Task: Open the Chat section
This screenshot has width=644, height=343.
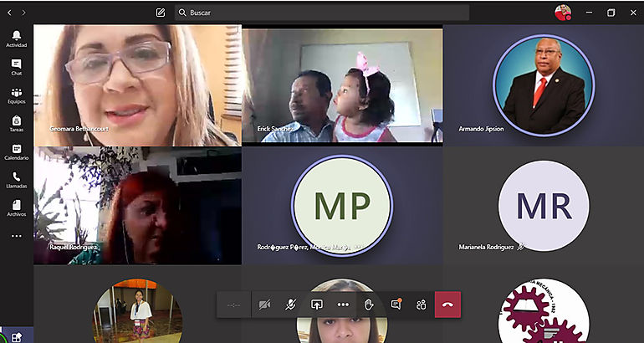Action: tap(17, 68)
